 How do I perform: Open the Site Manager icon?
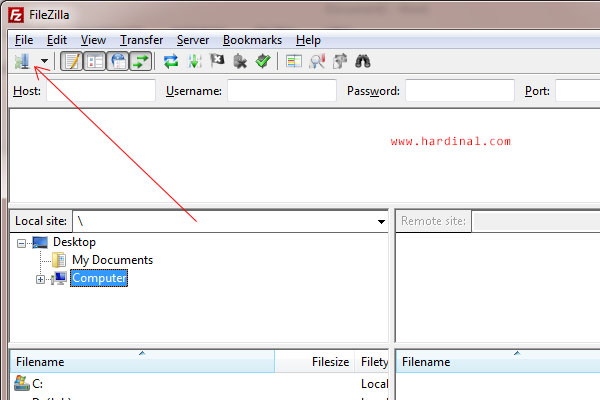22,61
